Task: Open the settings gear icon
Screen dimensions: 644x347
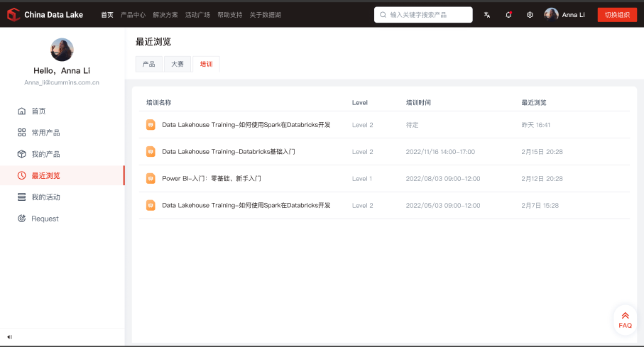Action: 530,15
